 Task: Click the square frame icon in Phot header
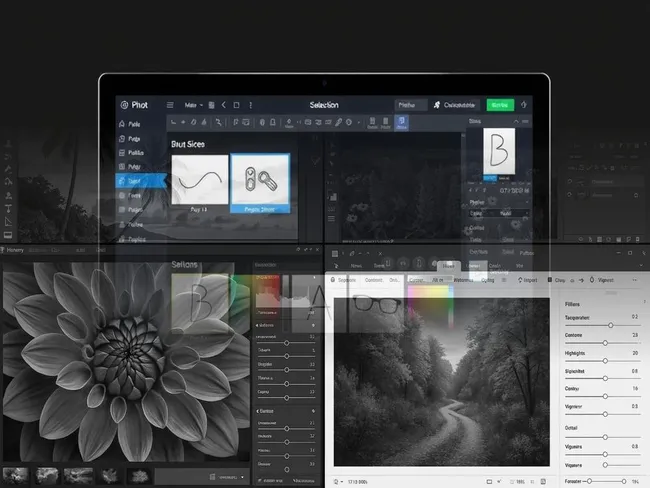(236, 105)
